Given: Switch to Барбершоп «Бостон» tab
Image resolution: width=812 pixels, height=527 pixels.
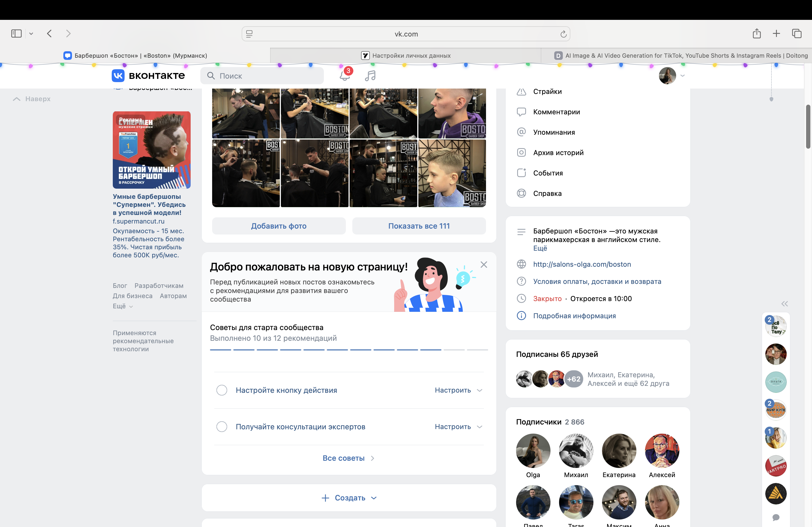Looking at the screenshot, I should click(x=135, y=56).
